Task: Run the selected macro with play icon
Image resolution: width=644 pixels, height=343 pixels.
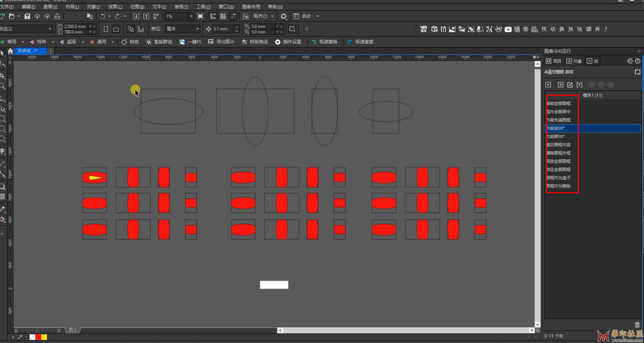Action: (548, 85)
